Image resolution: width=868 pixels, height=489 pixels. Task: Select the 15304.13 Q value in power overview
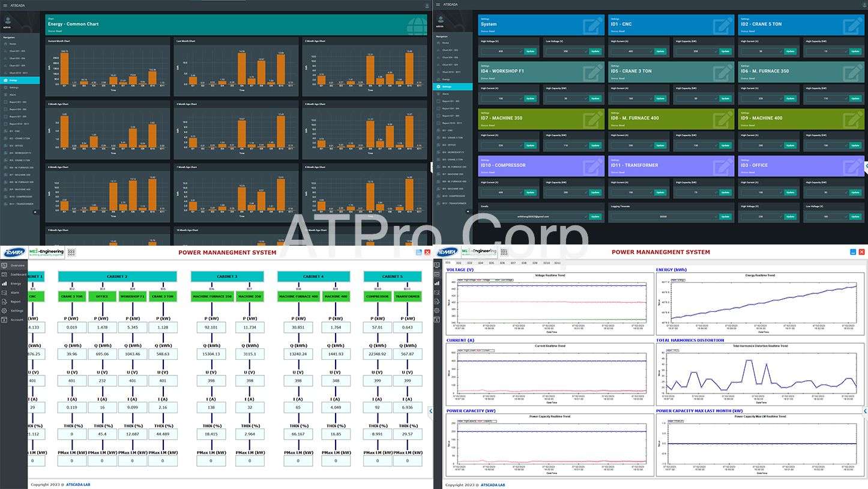click(211, 354)
